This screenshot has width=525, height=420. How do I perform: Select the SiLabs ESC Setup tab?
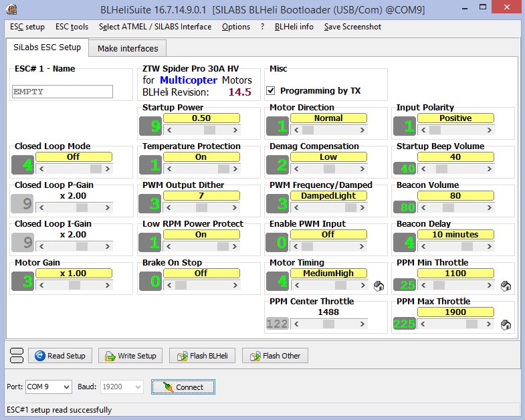[47, 47]
